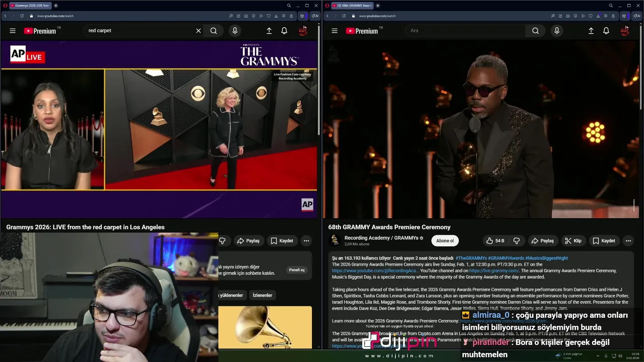Open more options under Premiere Ceremony video
The image size is (644, 362).
pyautogui.click(x=628, y=241)
